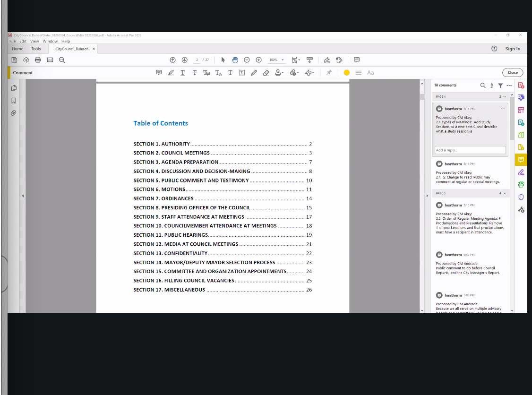Open the Attachments paperclip panel
Screen dimensions: 532x395
click(14, 113)
